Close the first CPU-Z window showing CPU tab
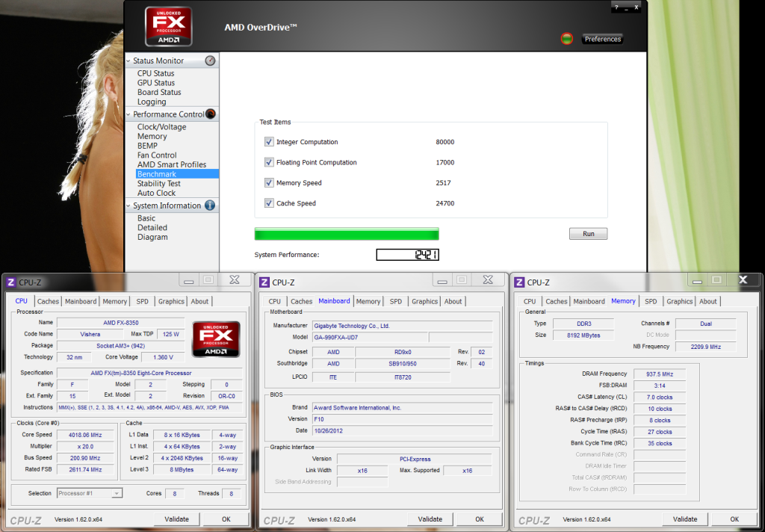765x532 pixels. (x=235, y=279)
